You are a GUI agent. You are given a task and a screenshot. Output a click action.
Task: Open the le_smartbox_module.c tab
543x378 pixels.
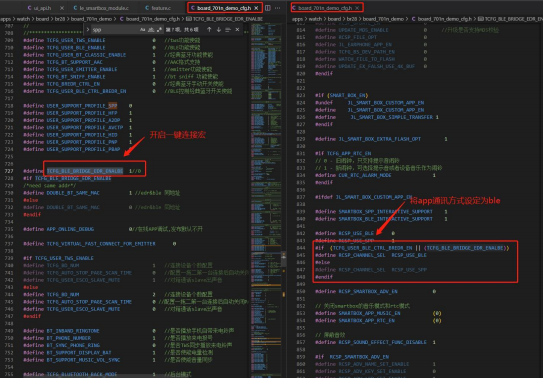pyautogui.click(x=104, y=8)
